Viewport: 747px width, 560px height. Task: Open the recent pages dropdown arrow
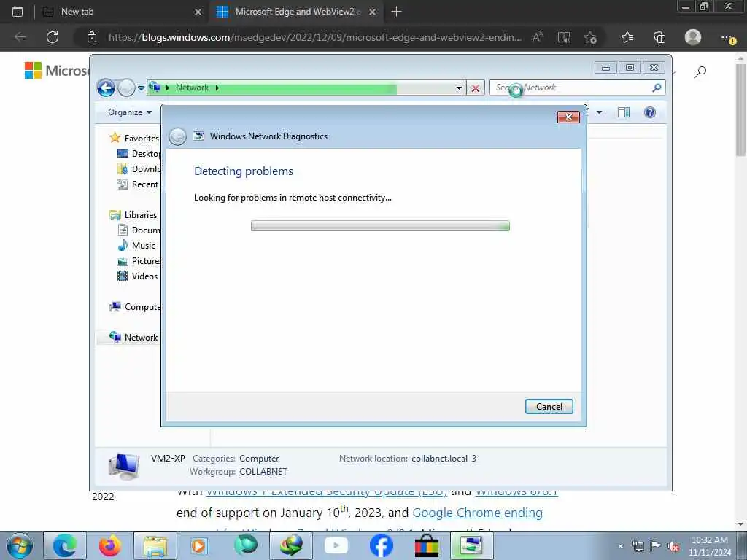(141, 88)
